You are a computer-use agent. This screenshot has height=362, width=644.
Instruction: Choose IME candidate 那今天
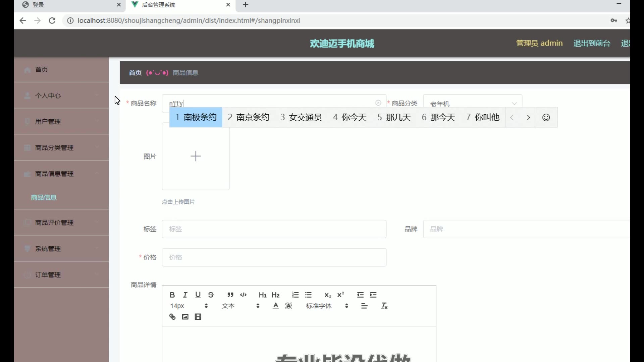[438, 117]
